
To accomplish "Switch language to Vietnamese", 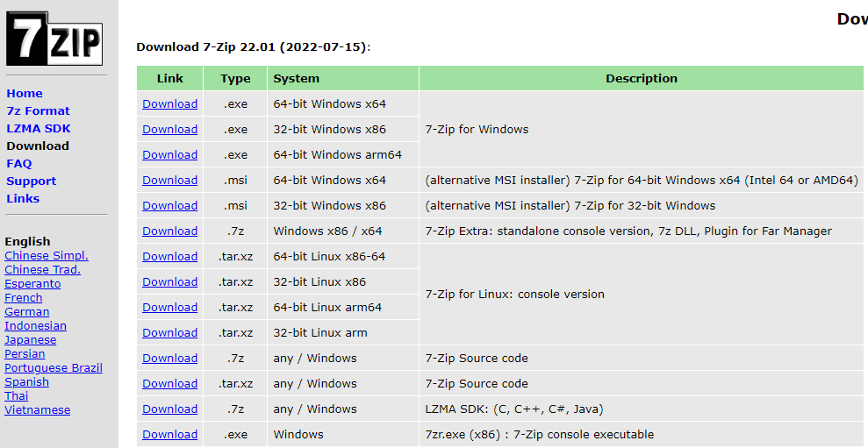I will (x=38, y=409).
